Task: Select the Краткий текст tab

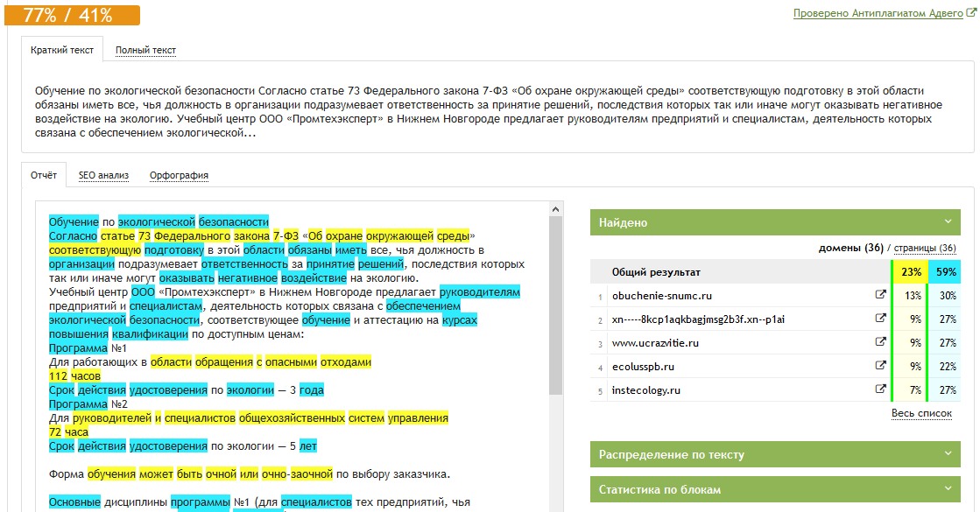Action: click(63, 51)
